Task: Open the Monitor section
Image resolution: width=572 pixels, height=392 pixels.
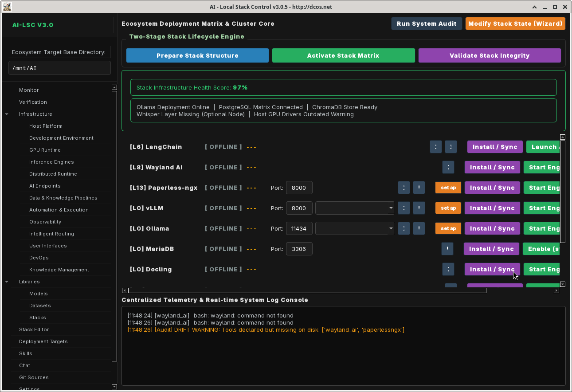Action: tap(29, 90)
